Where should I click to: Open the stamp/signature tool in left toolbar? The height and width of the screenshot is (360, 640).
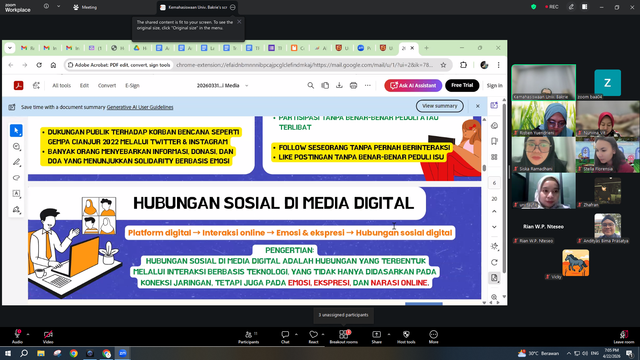click(x=16, y=209)
